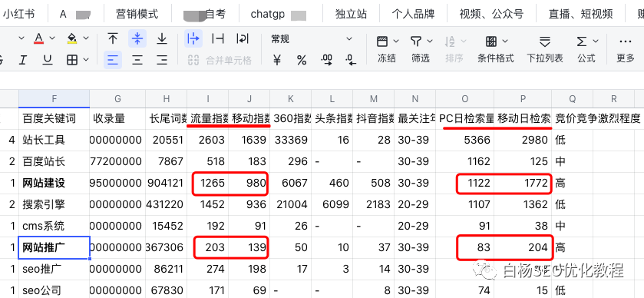This screenshot has width=644, height=298.
Task: Switch to the 小红书 sheet tab
Action: tap(19, 14)
